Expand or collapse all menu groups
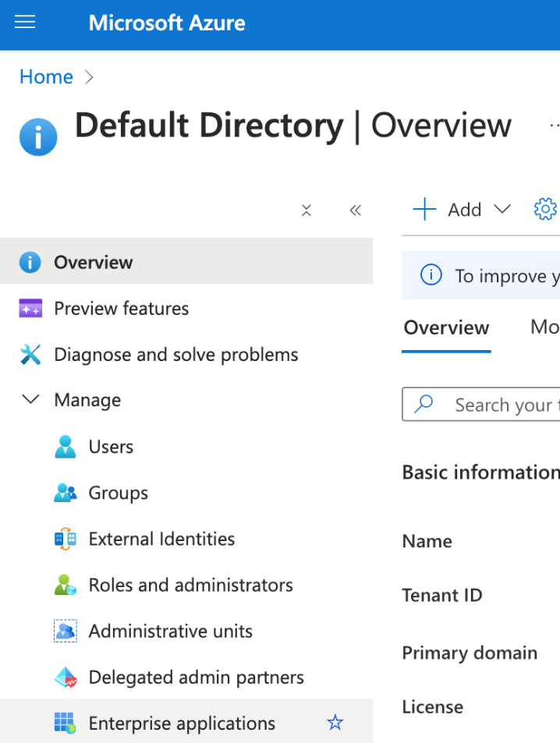This screenshot has width=560, height=743. pyautogui.click(x=307, y=210)
